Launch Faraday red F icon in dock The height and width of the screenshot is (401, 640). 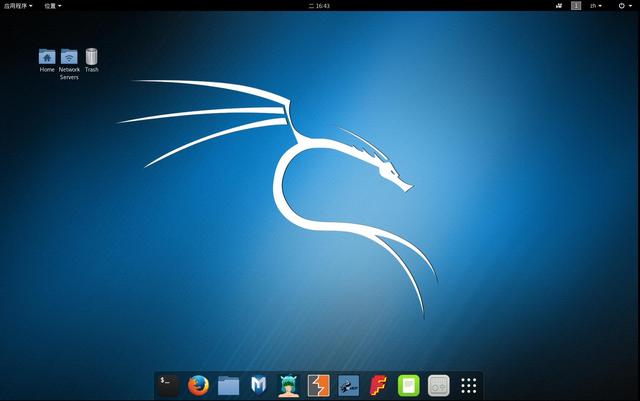pos(378,385)
